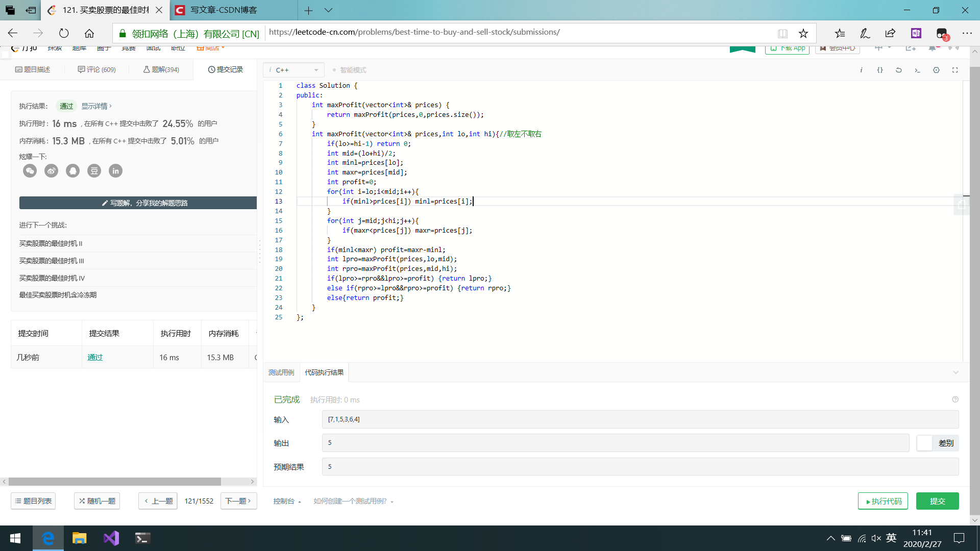Click Windows Start button
This screenshot has width=980, height=551.
pos(15,538)
